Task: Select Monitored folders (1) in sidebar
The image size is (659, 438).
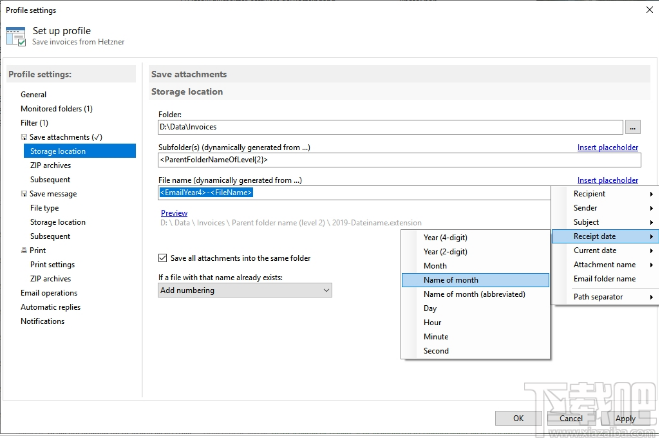Action: click(56, 108)
